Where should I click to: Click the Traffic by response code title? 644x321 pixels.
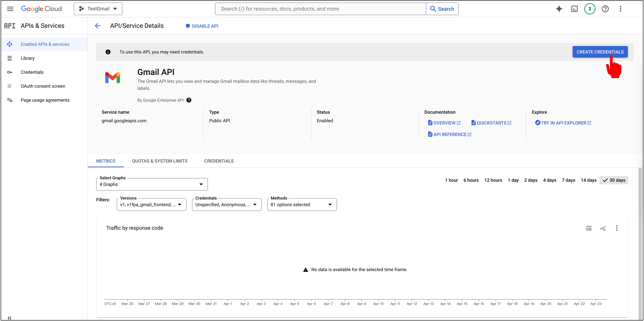[x=134, y=228]
